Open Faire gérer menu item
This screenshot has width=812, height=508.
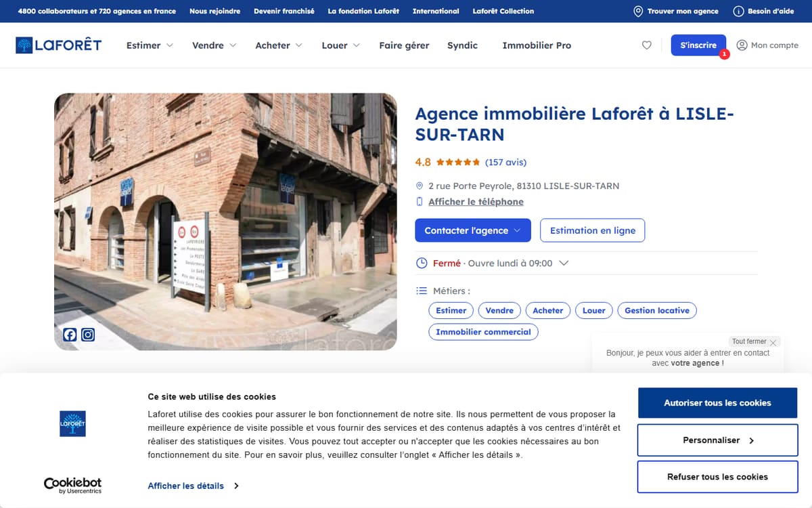(x=404, y=45)
